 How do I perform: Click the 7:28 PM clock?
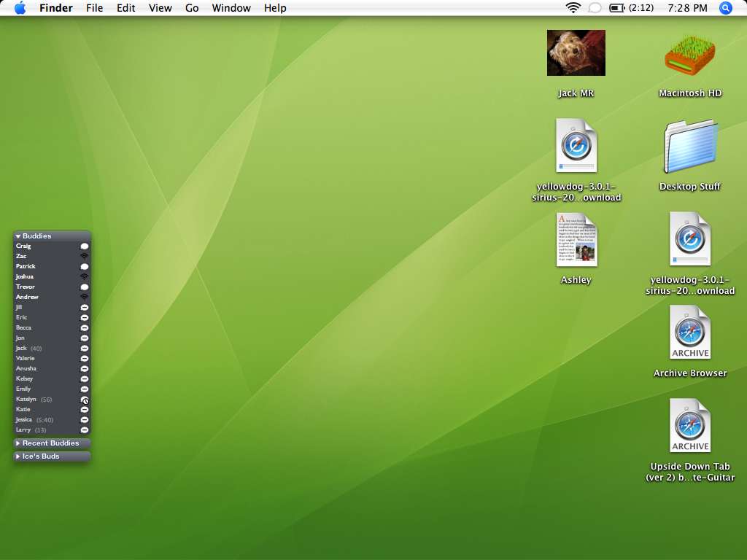(687, 7)
